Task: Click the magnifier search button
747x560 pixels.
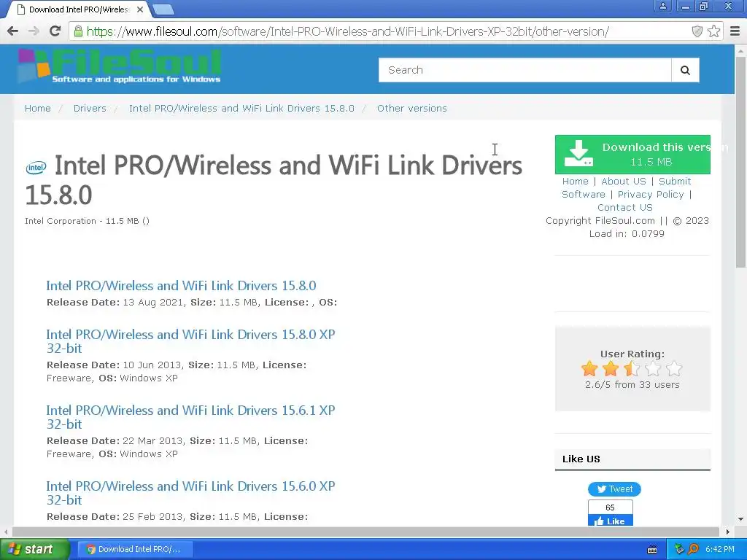Action: pos(685,70)
